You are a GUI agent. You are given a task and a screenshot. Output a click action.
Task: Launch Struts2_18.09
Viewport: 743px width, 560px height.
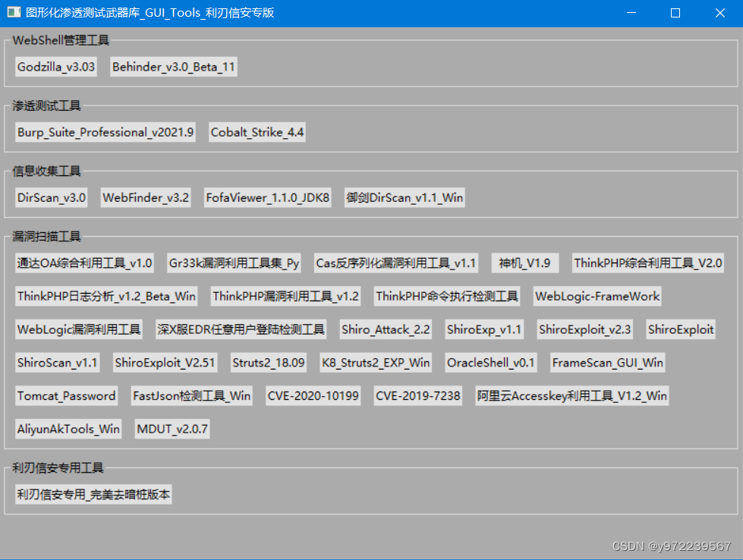tap(268, 363)
